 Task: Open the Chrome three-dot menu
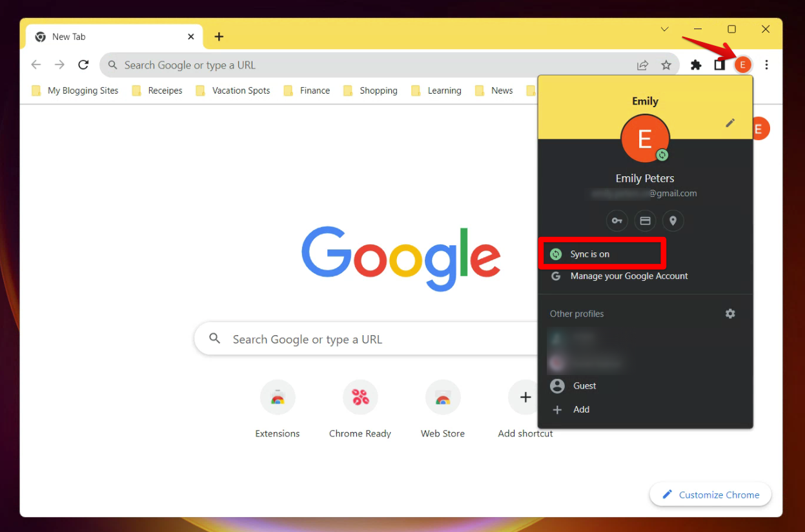[x=766, y=65]
